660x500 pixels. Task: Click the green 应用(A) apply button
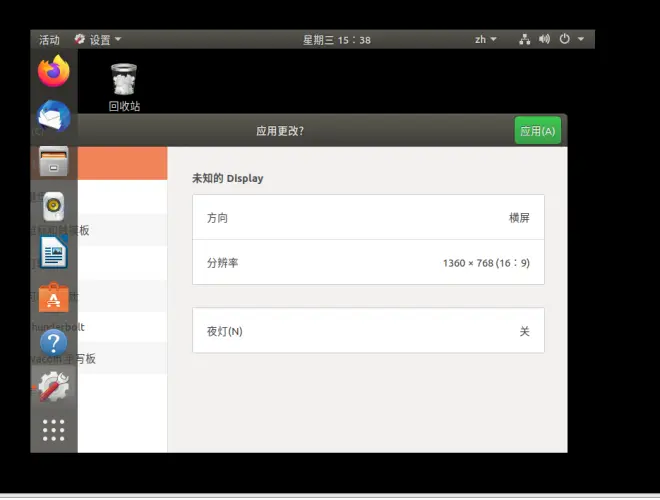(x=538, y=131)
